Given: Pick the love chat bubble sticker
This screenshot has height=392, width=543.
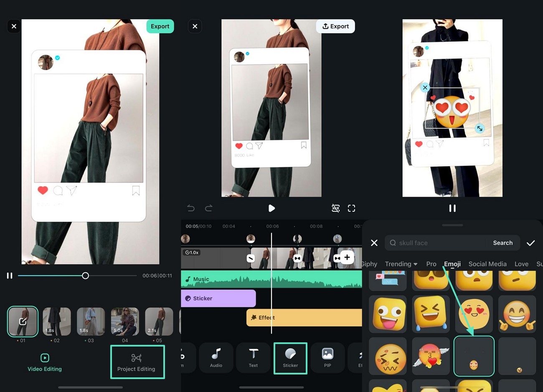Looking at the screenshot, I should 388,281.
